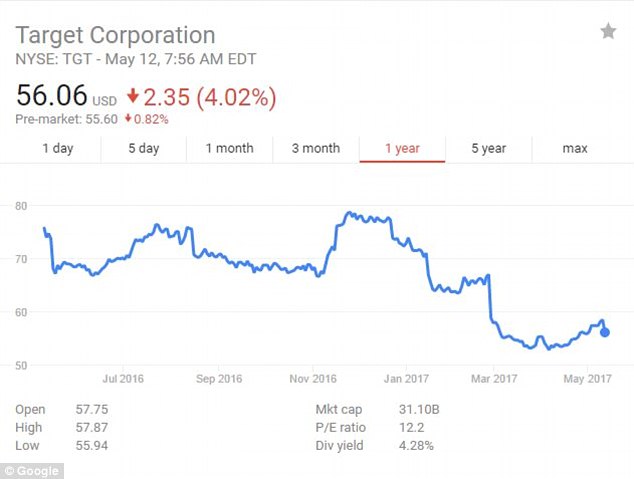
Task: Select the 1 day tab
Action: (57, 149)
